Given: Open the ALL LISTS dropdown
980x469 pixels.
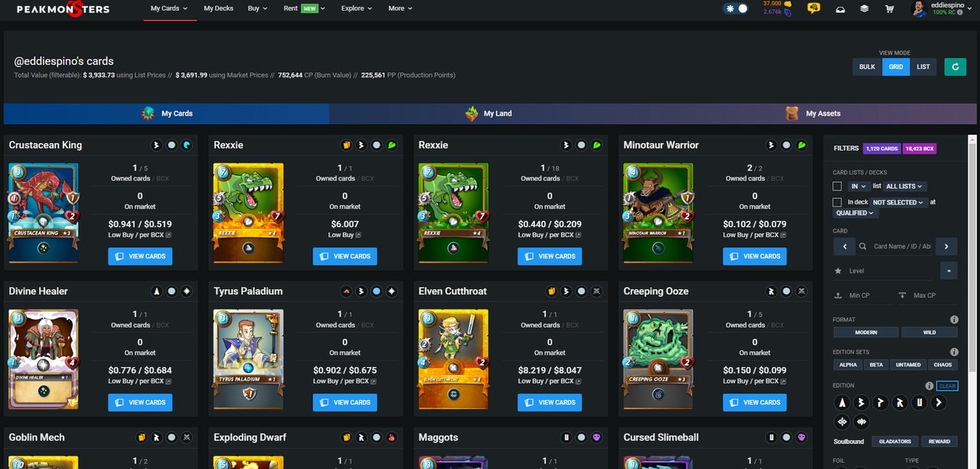Looking at the screenshot, I should (905, 186).
